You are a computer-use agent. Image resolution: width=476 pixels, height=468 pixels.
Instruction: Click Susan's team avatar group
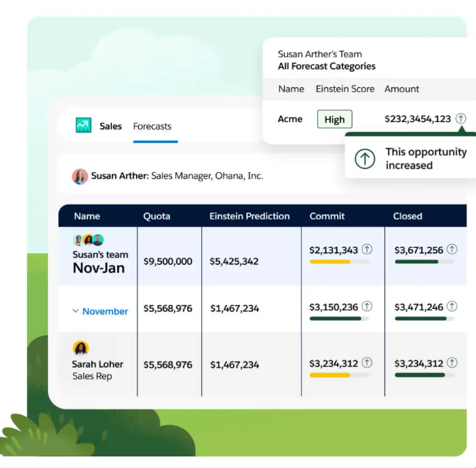(x=89, y=240)
